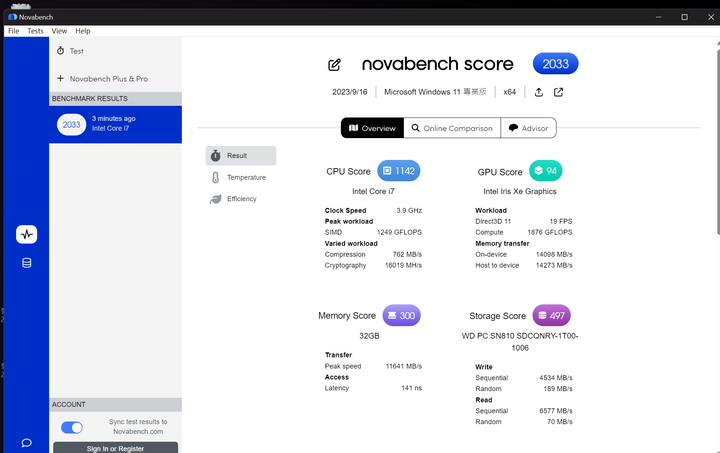The height and width of the screenshot is (453, 720).
Task: Click the 16019 MH/s Cryptography value
Action: coord(404,265)
